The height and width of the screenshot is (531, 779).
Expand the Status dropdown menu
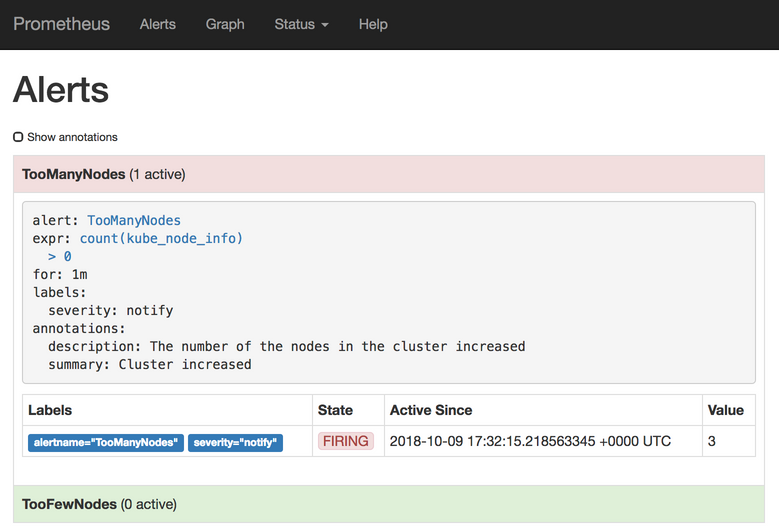(x=301, y=24)
